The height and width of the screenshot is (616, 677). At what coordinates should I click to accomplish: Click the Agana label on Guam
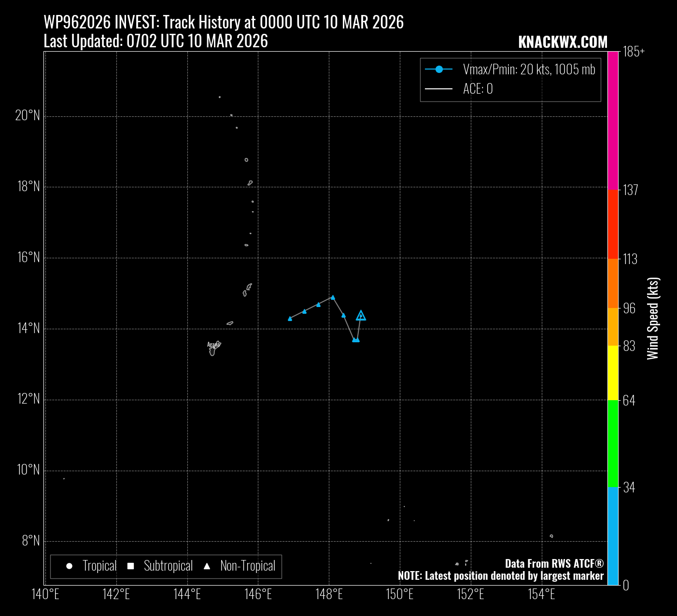[x=213, y=344]
